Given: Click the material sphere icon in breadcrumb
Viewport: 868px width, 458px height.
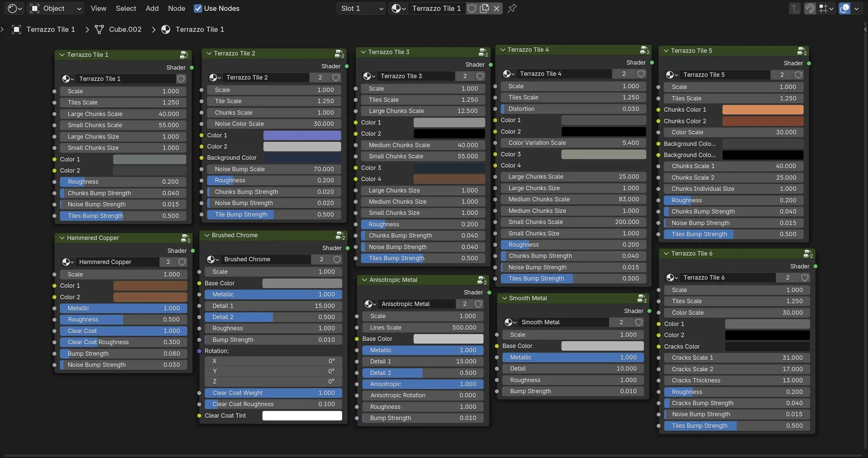Looking at the screenshot, I should pyautogui.click(x=166, y=29).
